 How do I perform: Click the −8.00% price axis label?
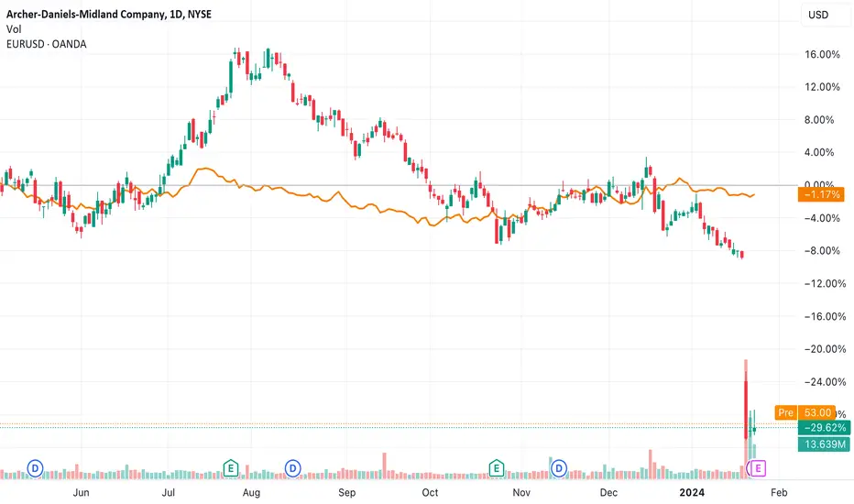[822, 251]
